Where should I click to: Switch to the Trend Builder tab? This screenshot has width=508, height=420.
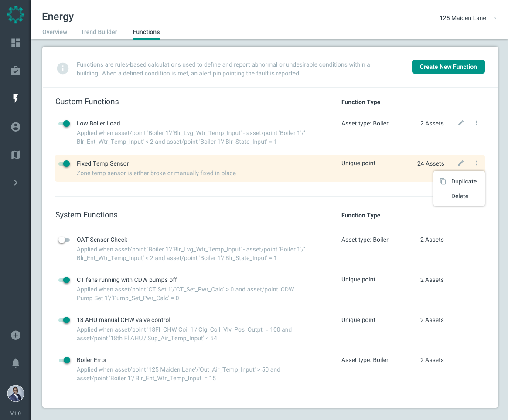click(99, 32)
